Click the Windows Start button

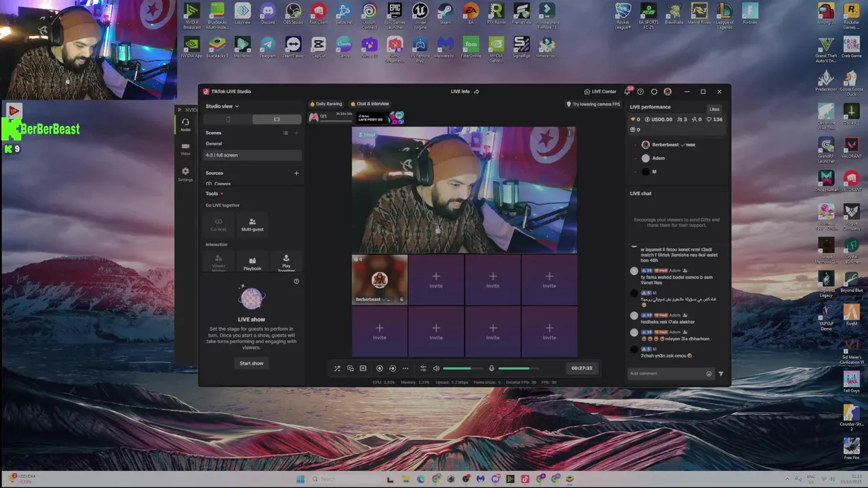[300, 479]
